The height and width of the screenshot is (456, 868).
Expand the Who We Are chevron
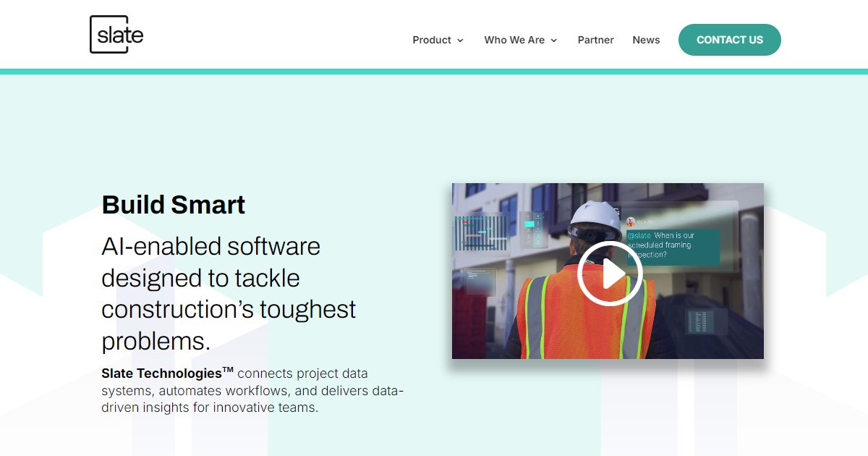click(554, 41)
